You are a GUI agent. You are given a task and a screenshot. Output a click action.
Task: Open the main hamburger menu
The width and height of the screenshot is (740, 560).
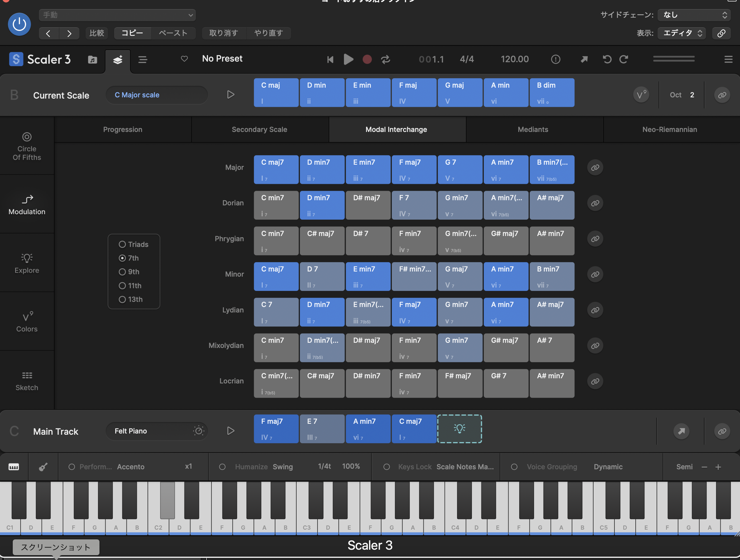[x=728, y=59]
